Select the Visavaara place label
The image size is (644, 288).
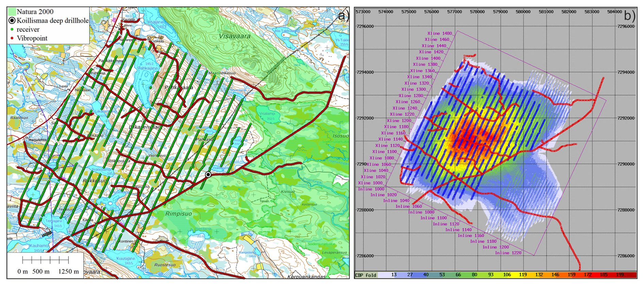coord(235,36)
